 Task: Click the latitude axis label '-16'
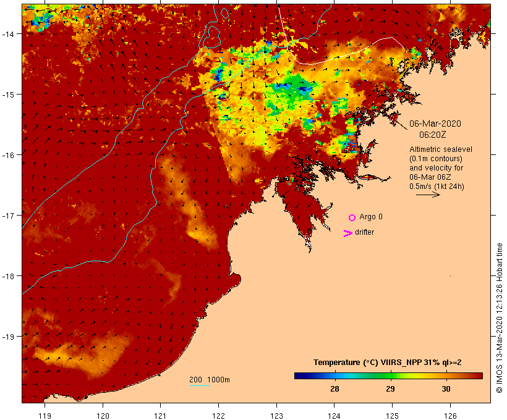click(8, 155)
